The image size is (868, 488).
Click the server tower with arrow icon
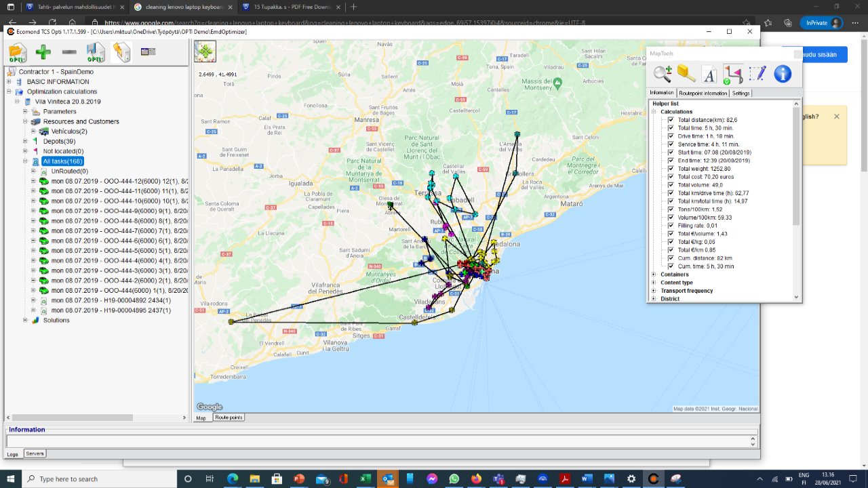point(121,52)
